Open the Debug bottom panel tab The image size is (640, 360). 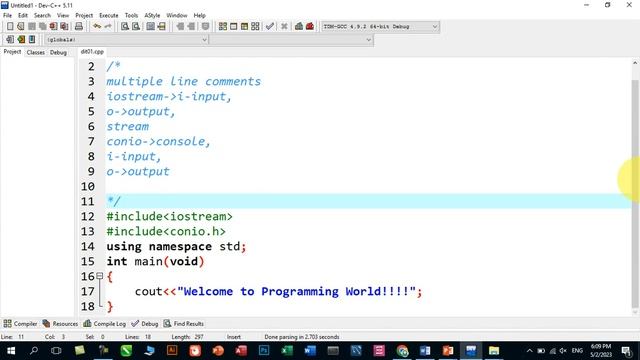(145, 324)
